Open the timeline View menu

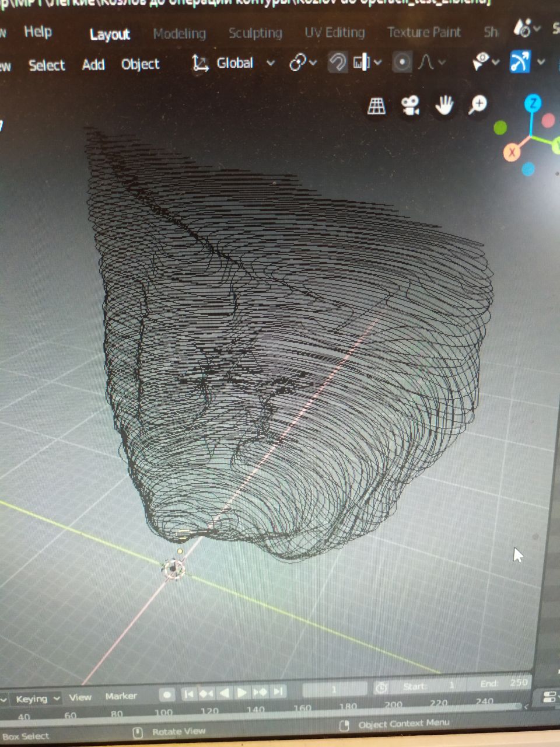80,697
